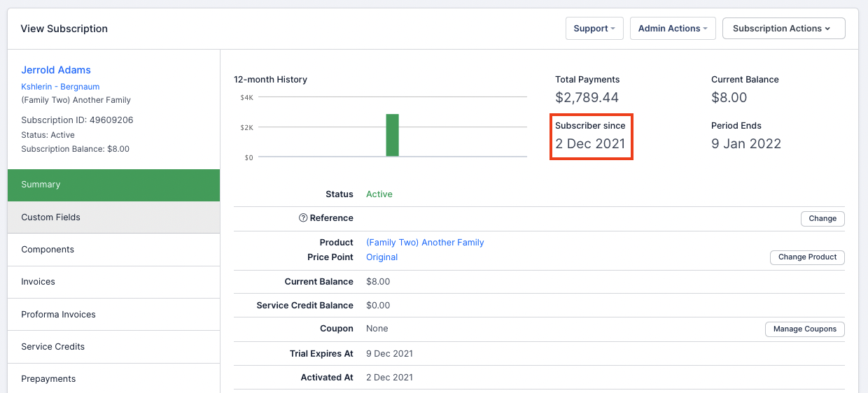Open the (Family Two) Another Family product link

pos(425,243)
